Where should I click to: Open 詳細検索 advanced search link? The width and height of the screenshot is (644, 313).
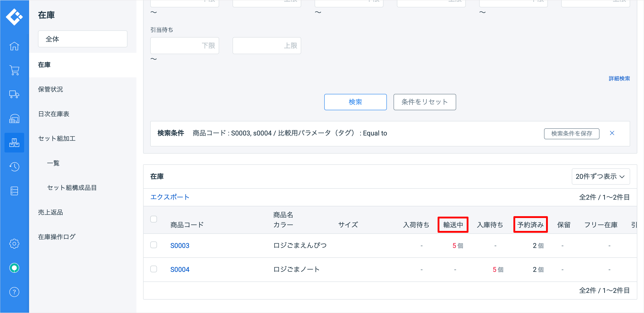(619, 78)
